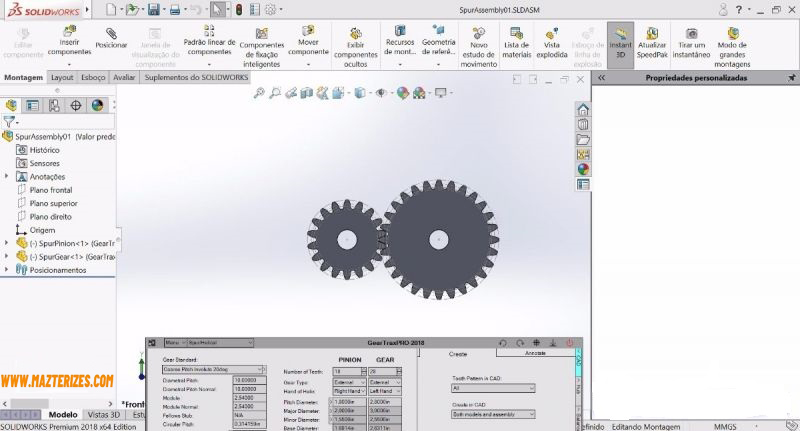Image resolution: width=800 pixels, height=431 pixels.
Task: Open Custom Properties icon in task pane
Action: (583, 184)
